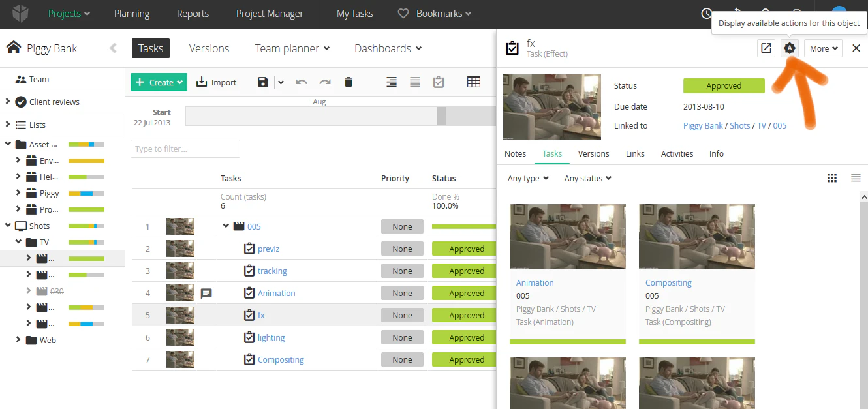Switch to the Versions tab in fx panel
Screen dimensions: 868x409
pos(594,153)
